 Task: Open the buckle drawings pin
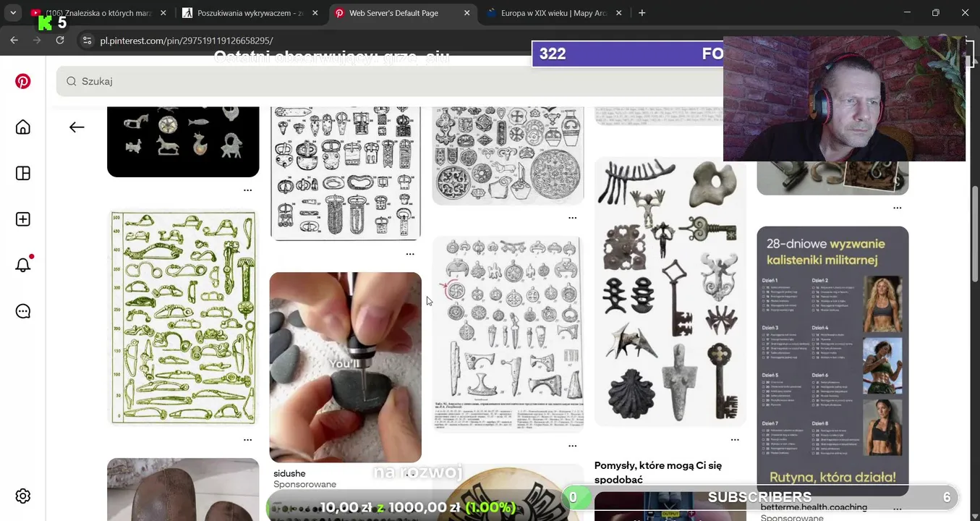tap(345, 173)
